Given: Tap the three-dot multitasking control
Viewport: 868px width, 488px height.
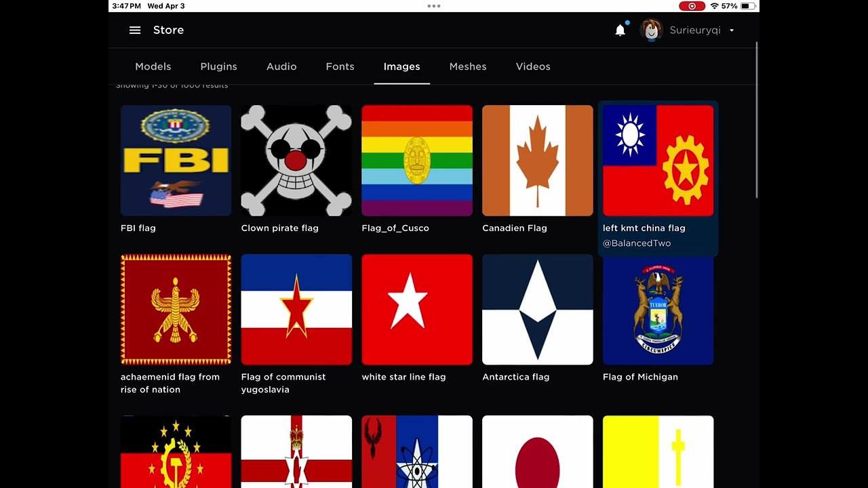Looking at the screenshot, I should click(434, 6).
